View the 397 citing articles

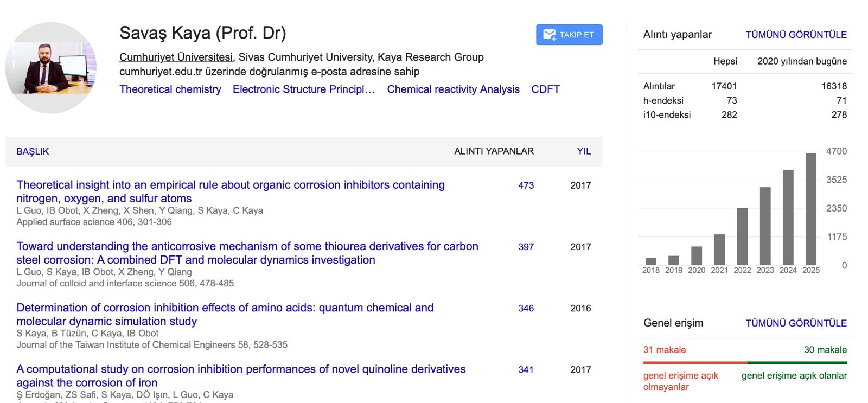[526, 247]
